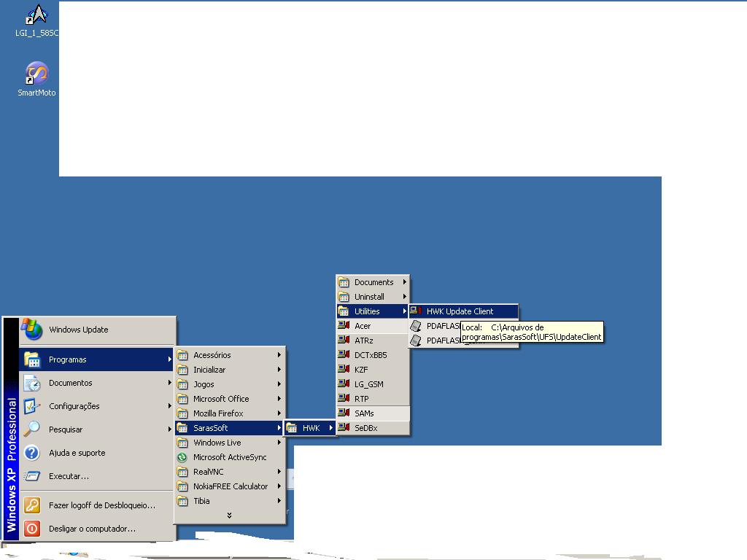The height and width of the screenshot is (560, 747).
Task: Click the Configurações checkmark icon
Action: 32,406
